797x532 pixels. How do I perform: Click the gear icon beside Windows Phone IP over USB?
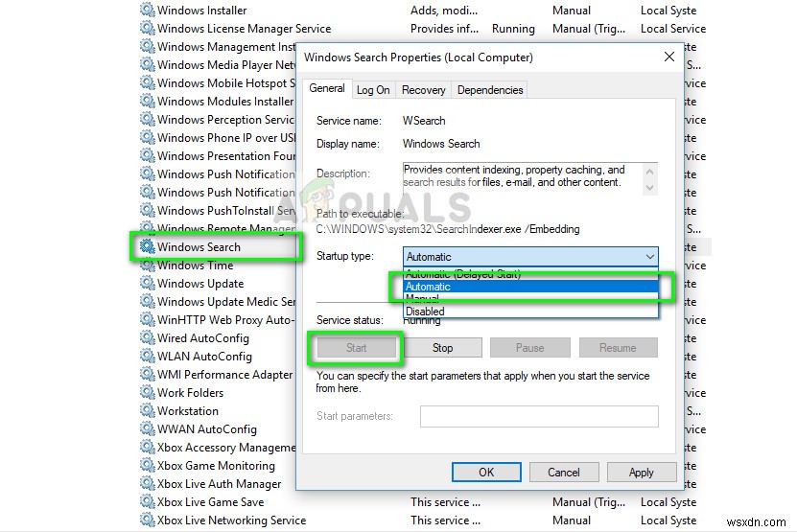point(148,138)
